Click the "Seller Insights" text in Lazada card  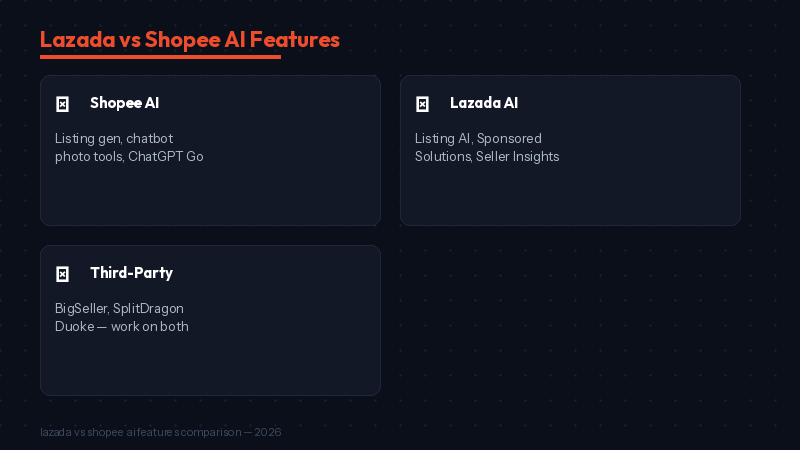coord(518,157)
